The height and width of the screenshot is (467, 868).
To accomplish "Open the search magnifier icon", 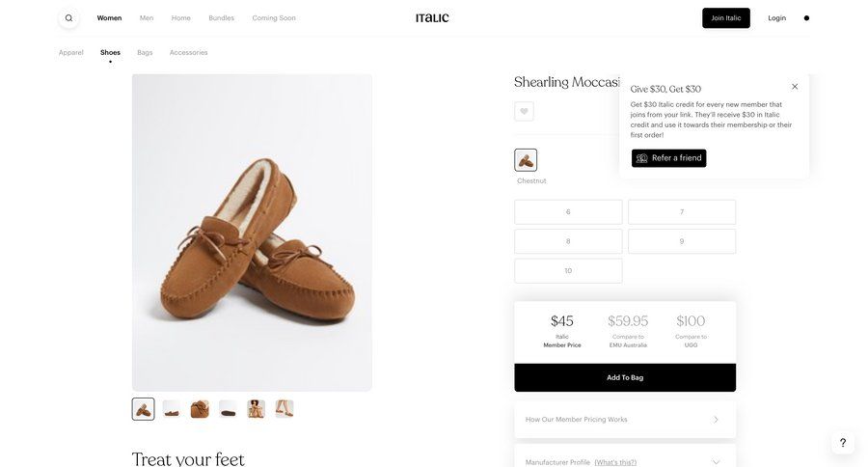I will pyautogui.click(x=68, y=18).
